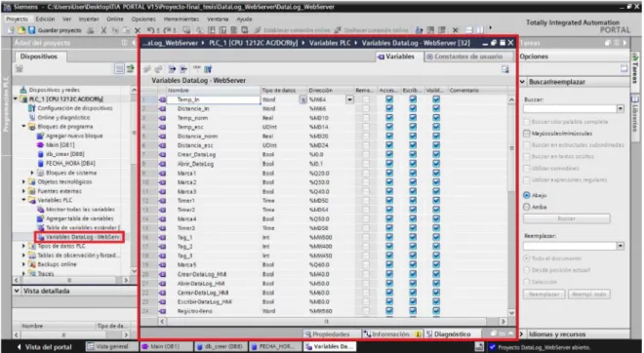Image resolution: width=644 pixels, height=353 pixels.
Task: Click Agregar nuevo bloque
Action: 74,136
